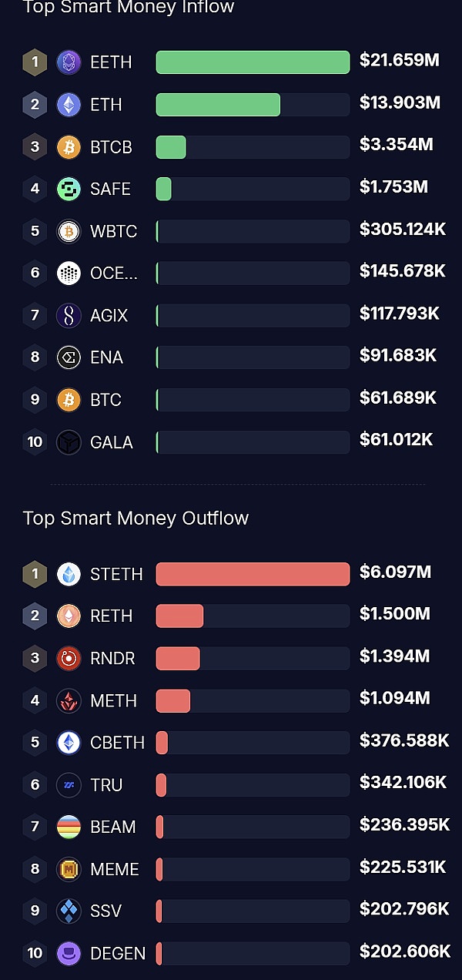Click the AGIX token icon

click(69, 315)
